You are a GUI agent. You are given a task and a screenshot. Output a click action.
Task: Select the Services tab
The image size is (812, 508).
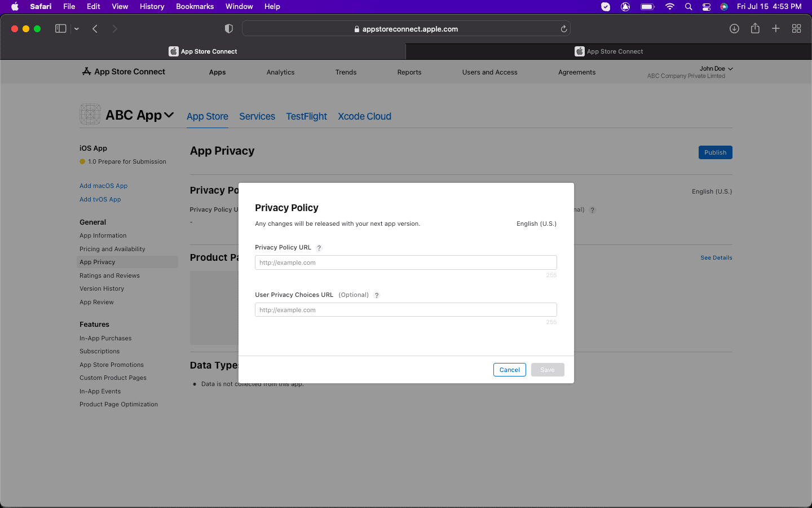(257, 116)
